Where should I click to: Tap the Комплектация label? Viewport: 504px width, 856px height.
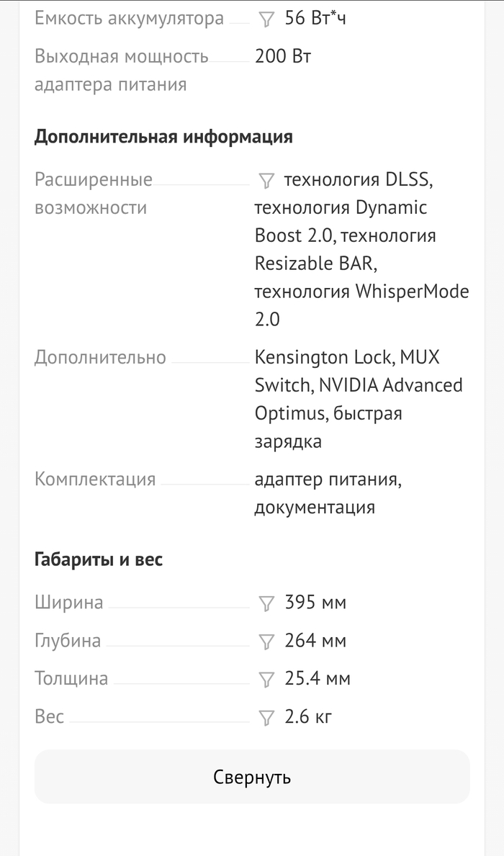pyautogui.click(x=95, y=479)
